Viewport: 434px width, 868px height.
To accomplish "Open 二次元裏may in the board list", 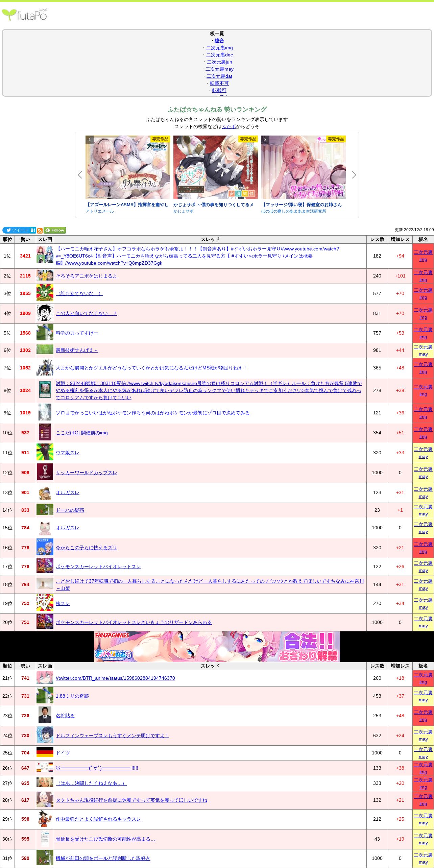I will 219,69.
